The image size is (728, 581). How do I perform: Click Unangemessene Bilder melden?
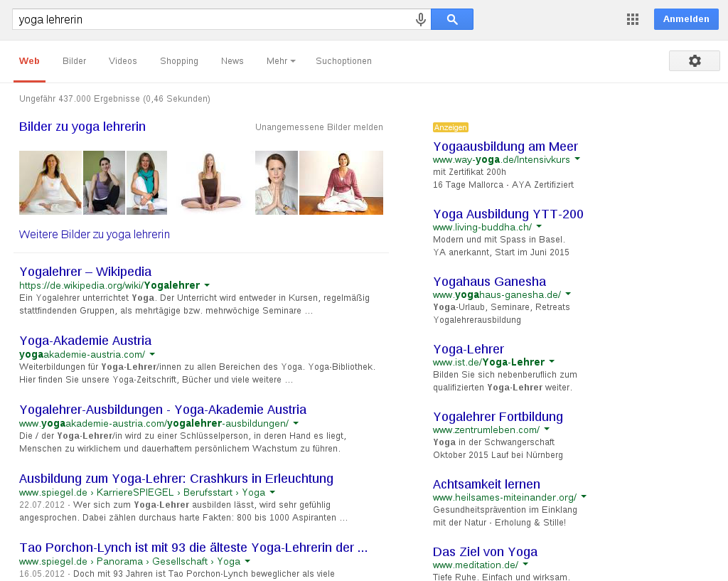point(319,127)
